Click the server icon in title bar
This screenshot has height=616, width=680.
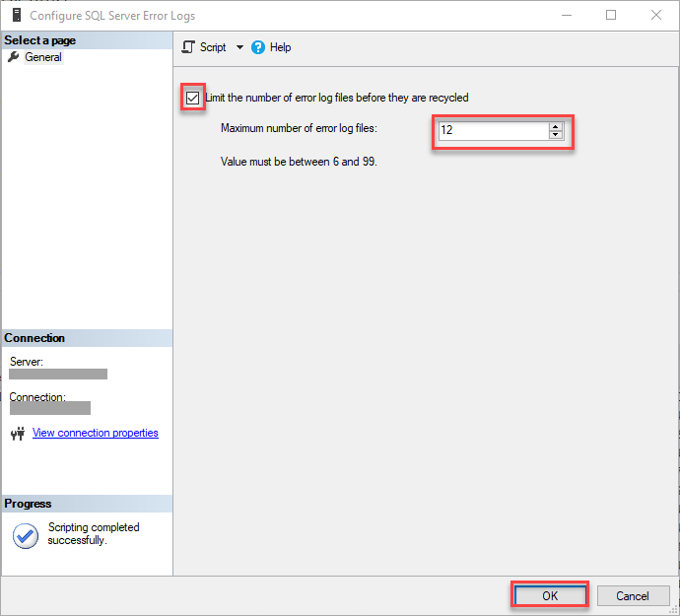pyautogui.click(x=17, y=15)
